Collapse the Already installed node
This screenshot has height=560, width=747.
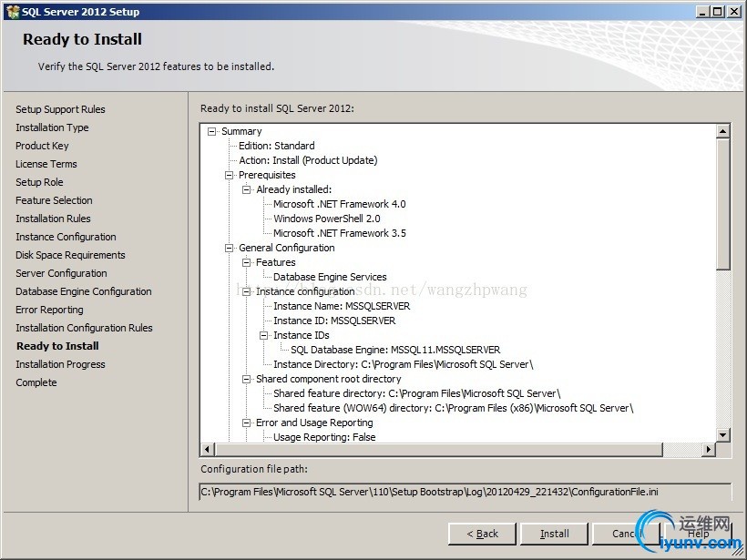tap(246, 189)
